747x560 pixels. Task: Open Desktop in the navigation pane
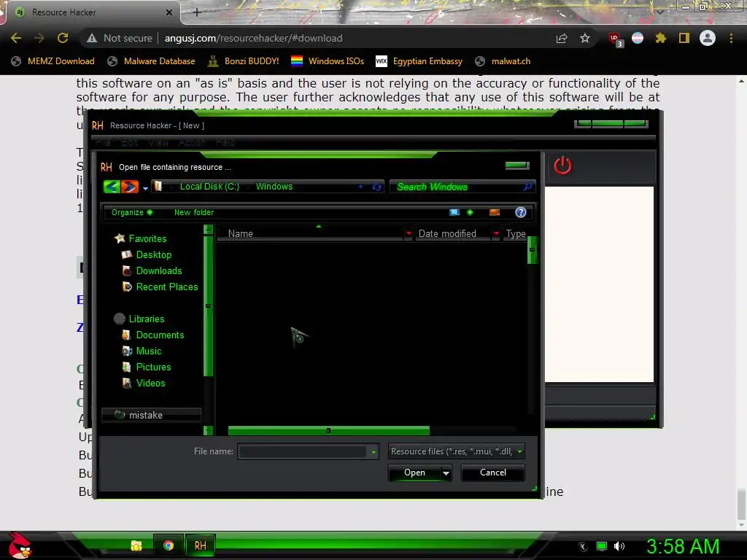(x=154, y=254)
